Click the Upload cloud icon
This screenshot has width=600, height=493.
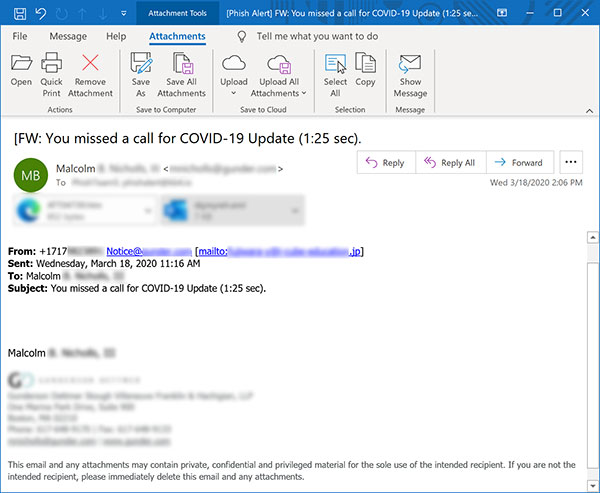click(x=233, y=63)
